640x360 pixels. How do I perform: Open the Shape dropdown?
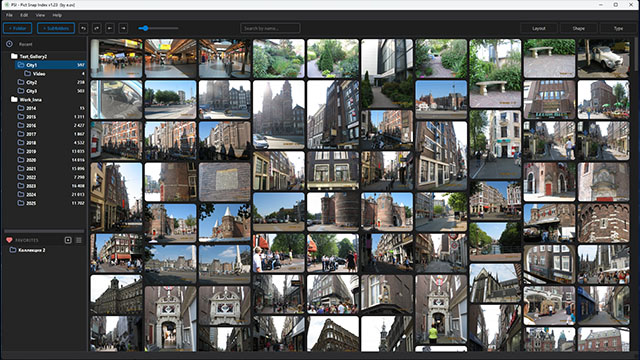click(579, 28)
